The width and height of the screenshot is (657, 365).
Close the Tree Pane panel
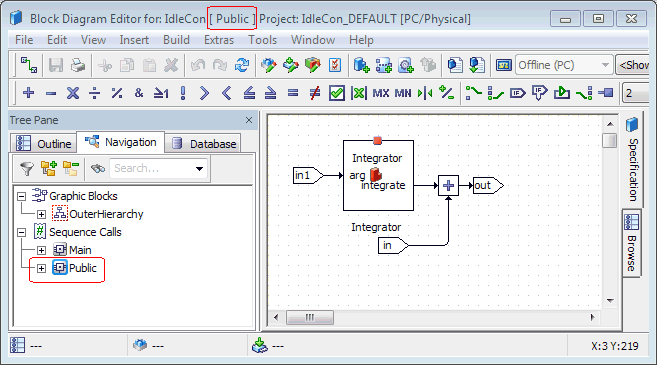point(249,120)
